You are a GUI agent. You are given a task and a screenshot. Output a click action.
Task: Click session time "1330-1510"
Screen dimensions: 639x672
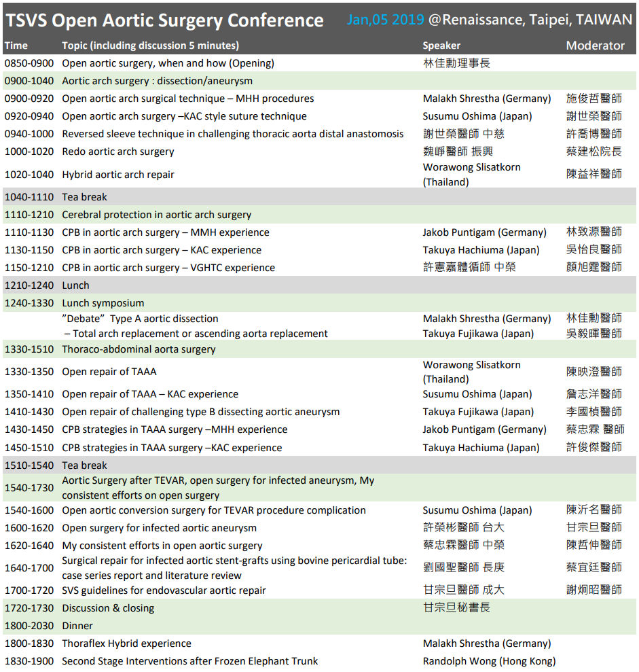coord(29,349)
